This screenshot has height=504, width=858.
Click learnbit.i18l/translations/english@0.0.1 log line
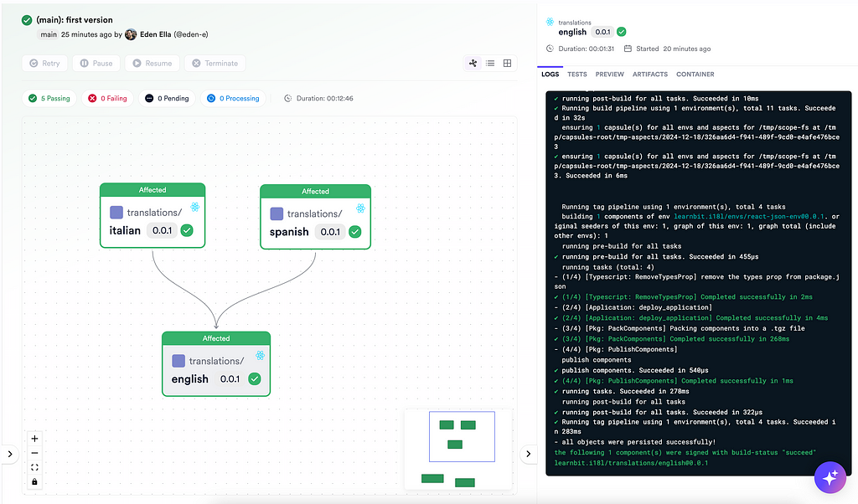[x=631, y=463]
